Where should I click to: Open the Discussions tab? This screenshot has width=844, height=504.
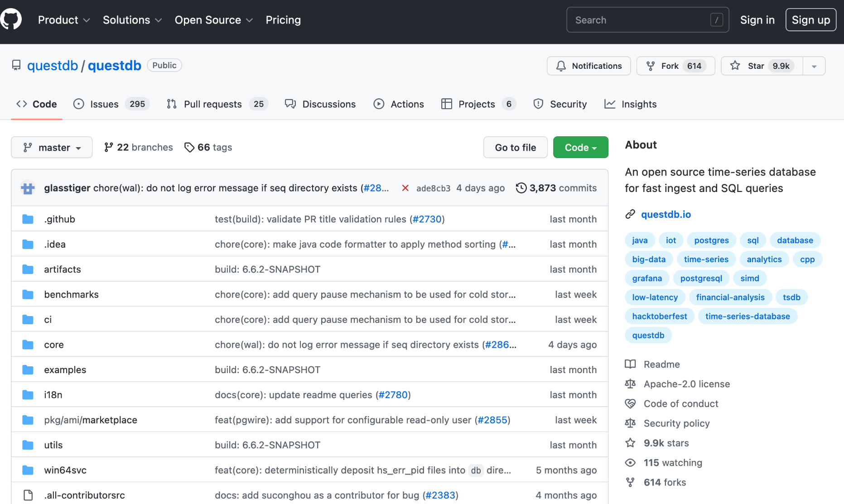(x=320, y=104)
